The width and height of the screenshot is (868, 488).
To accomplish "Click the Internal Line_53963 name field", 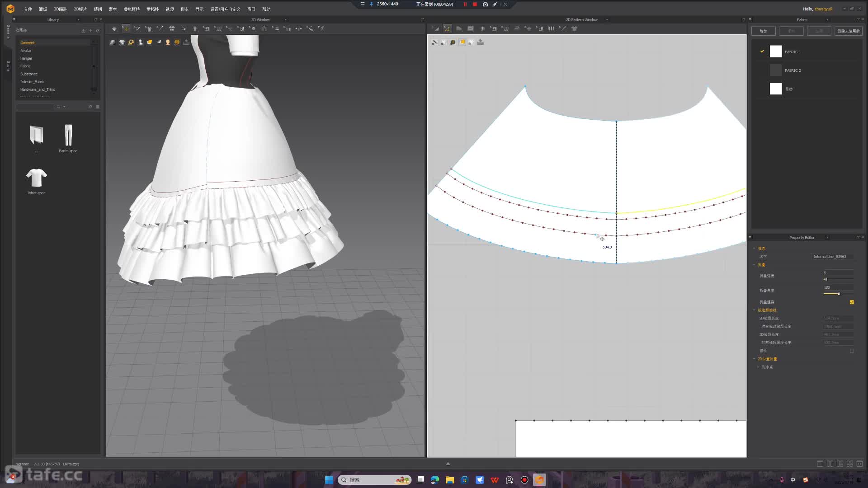I will pyautogui.click(x=833, y=257).
